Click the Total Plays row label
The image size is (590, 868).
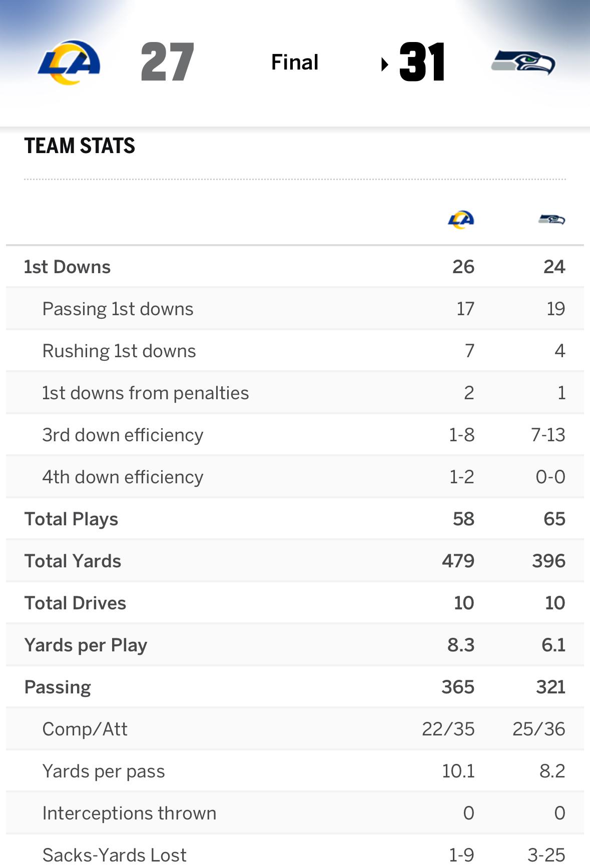pos(71,519)
